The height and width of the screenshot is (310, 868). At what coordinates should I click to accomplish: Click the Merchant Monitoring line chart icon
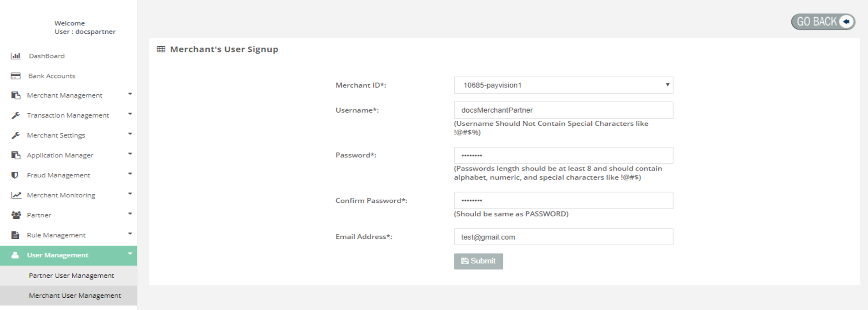coord(16,195)
